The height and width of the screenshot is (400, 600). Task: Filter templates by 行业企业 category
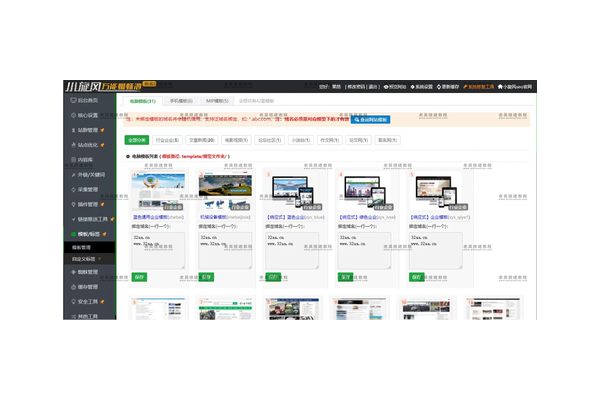coord(168,140)
